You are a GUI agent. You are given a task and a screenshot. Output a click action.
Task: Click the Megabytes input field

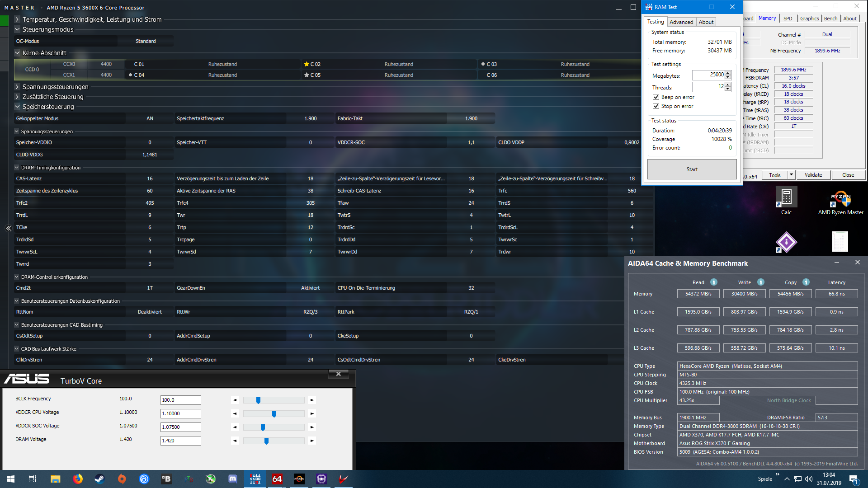tap(708, 75)
